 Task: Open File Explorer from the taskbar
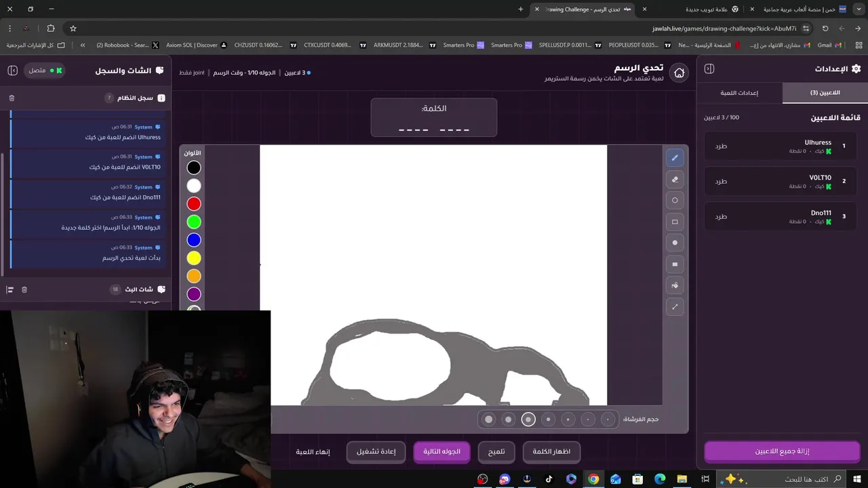[682, 479]
